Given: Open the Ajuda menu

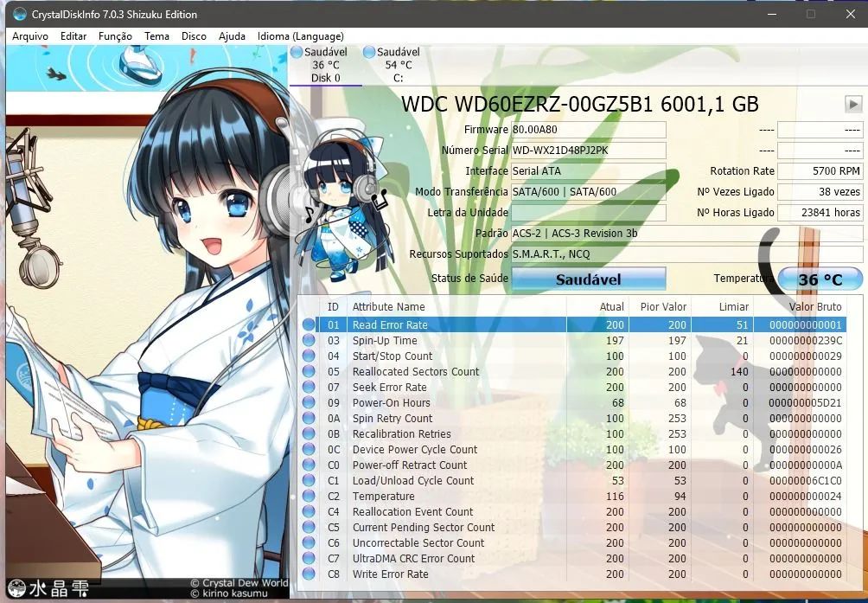Looking at the screenshot, I should point(232,36).
